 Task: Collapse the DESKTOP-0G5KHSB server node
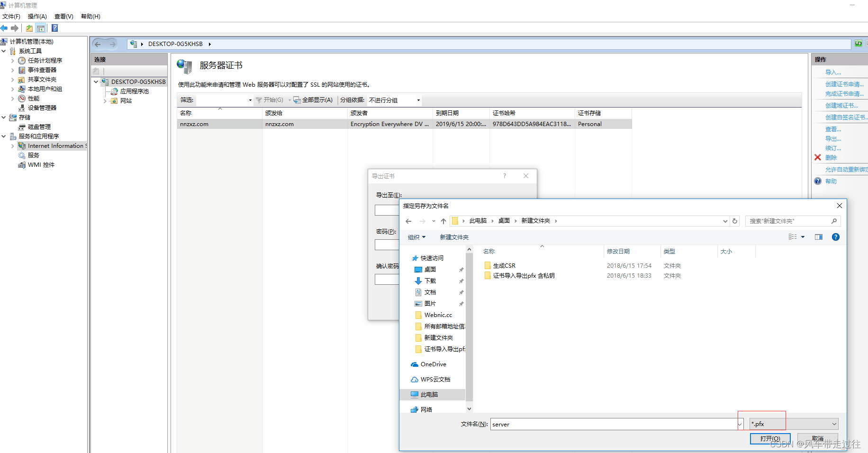96,82
